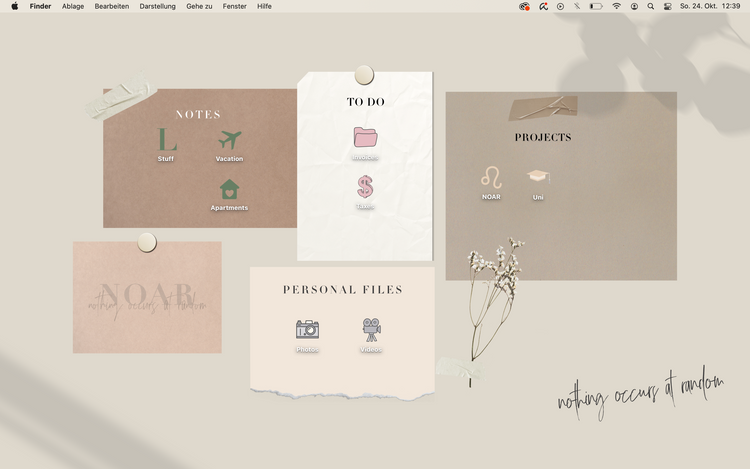
Task: Select the Videos film camera icon
Action: pos(371,329)
